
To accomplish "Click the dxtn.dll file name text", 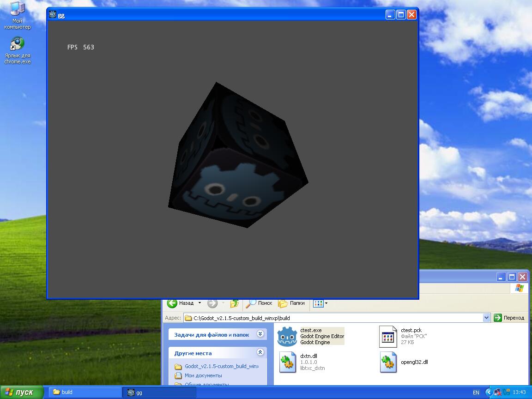I will pyautogui.click(x=309, y=356).
